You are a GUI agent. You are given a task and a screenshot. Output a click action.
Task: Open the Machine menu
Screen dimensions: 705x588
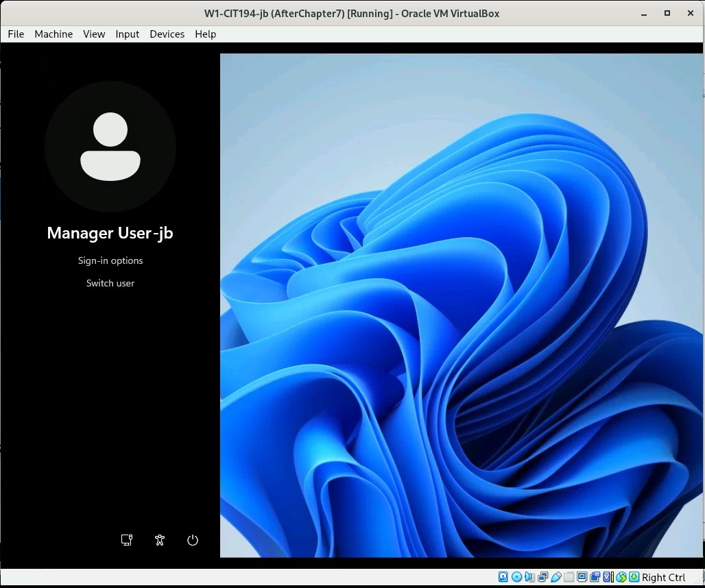click(53, 34)
